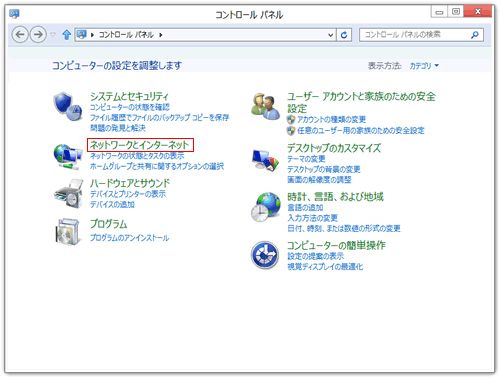Click the User Accounts people icon
Screen dimensions: 500x378
265,107
